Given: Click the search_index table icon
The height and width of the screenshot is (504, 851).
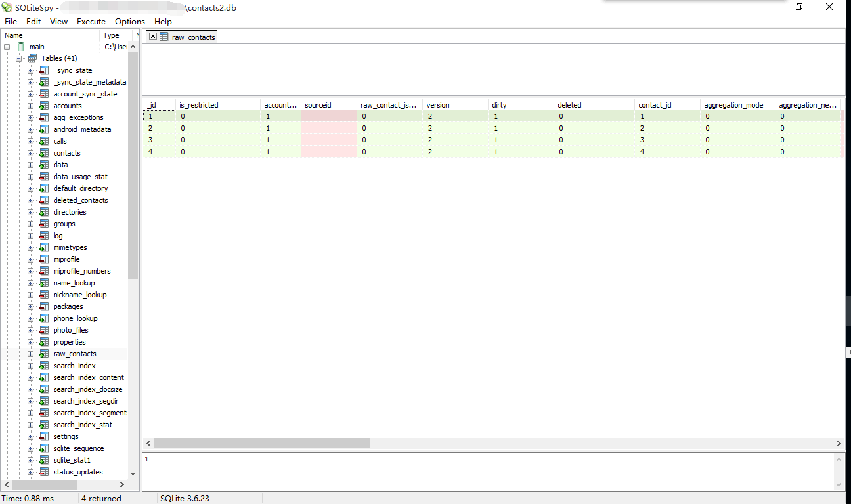Looking at the screenshot, I should pyautogui.click(x=44, y=366).
